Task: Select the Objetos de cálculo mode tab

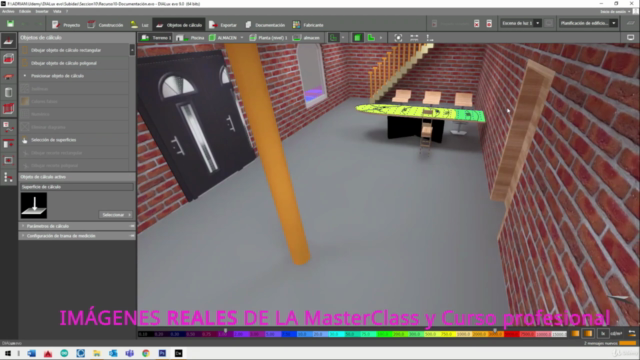Action: pyautogui.click(x=179, y=25)
